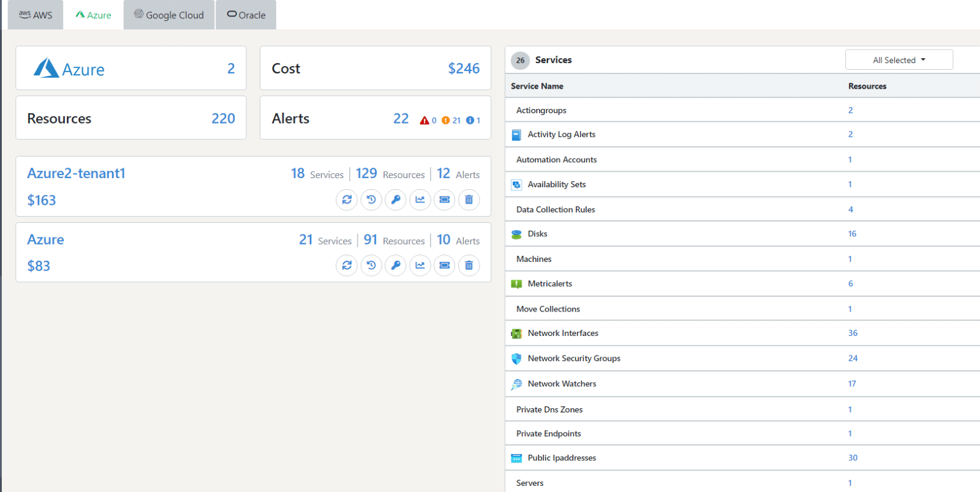Select the Machines service row
This screenshot has width=980, height=492.
pyautogui.click(x=742, y=259)
